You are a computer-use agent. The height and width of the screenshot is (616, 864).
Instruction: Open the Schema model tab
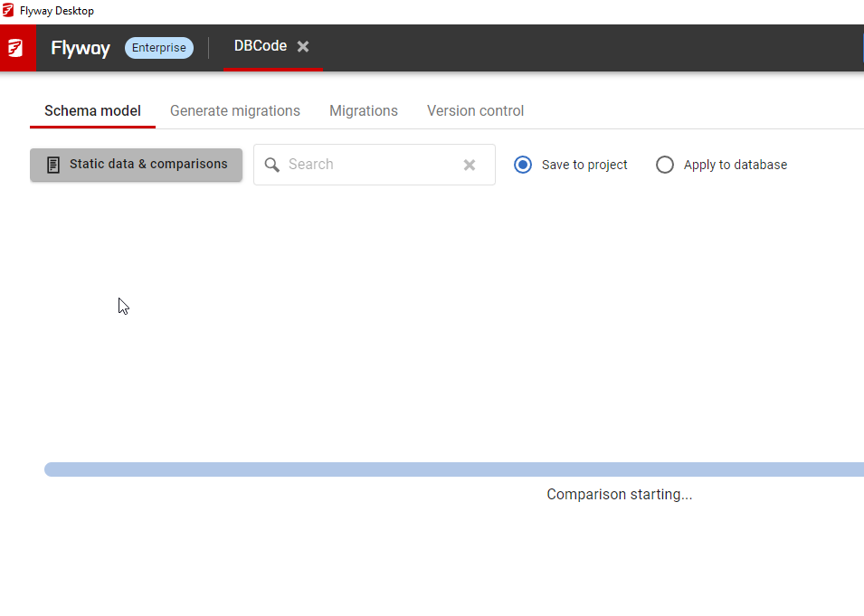coord(92,111)
